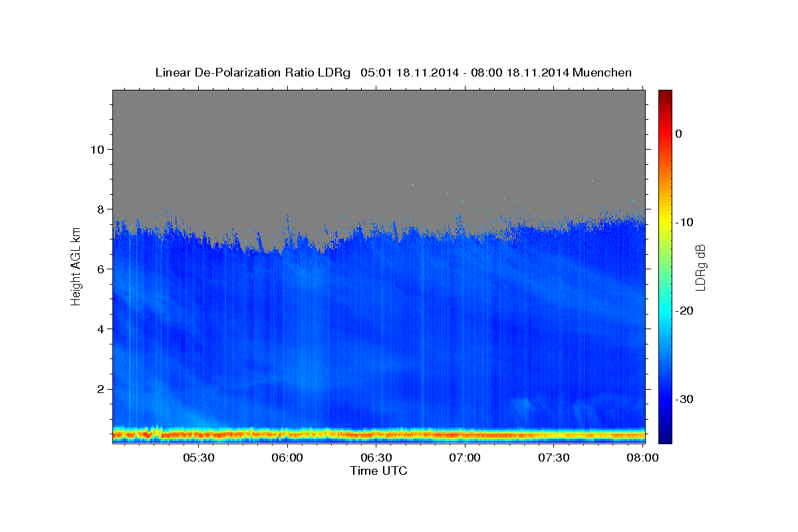The height and width of the screenshot is (532, 798).
Task: Click the end timestamp "08:00 18.11.2014" in the title
Action: click(x=521, y=72)
